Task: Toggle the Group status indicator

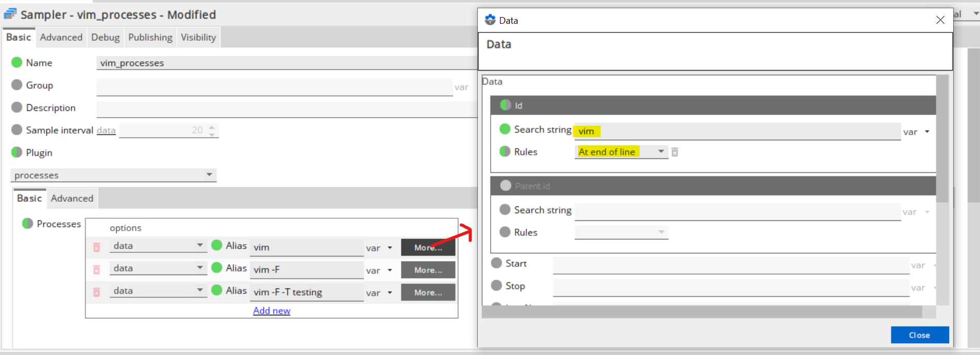Action: tap(17, 85)
